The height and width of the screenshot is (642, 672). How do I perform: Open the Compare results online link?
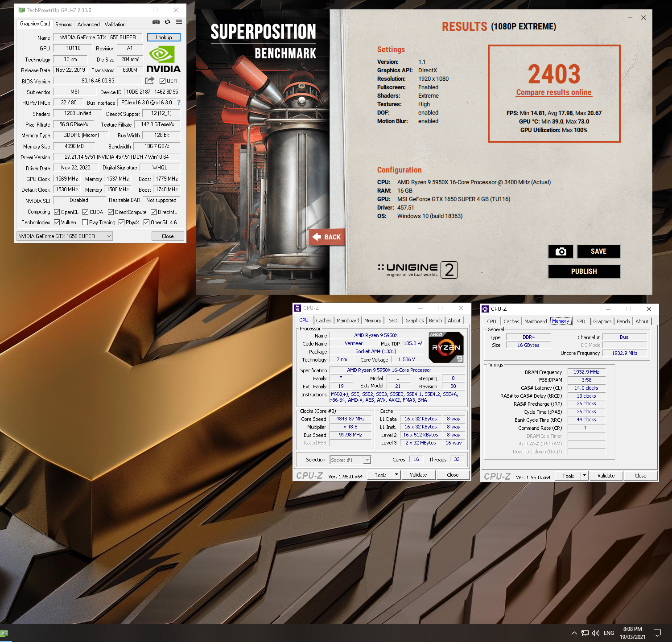(554, 92)
